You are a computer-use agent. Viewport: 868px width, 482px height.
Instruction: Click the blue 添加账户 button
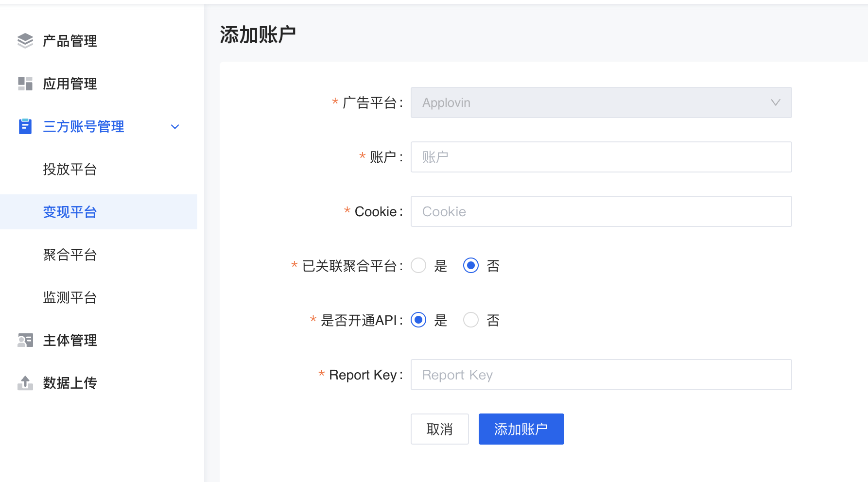521,429
